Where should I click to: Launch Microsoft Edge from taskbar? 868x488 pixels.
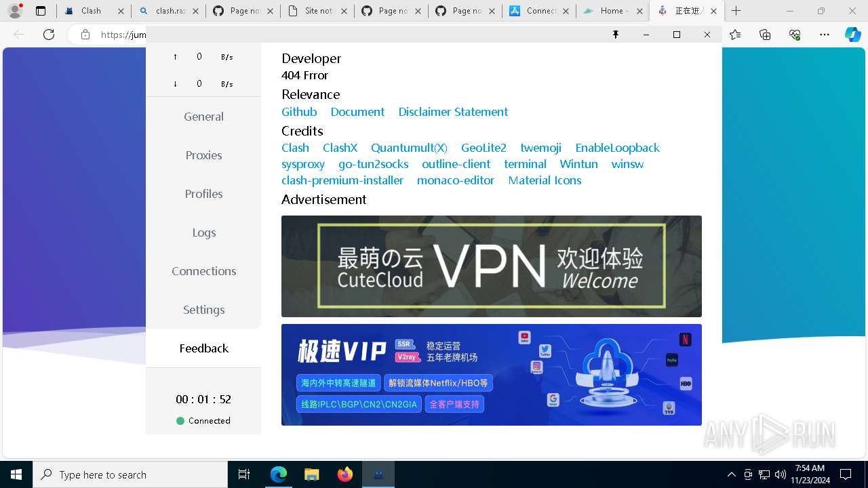(x=278, y=474)
